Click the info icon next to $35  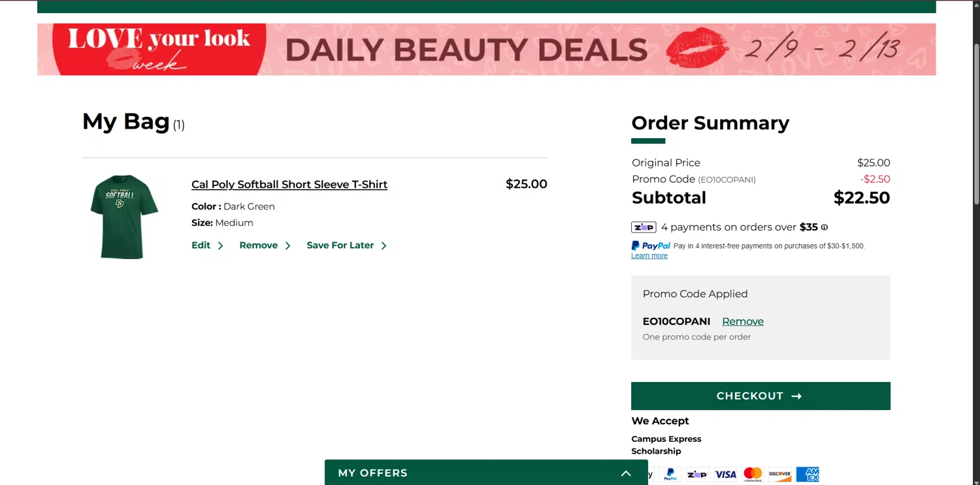pos(825,227)
